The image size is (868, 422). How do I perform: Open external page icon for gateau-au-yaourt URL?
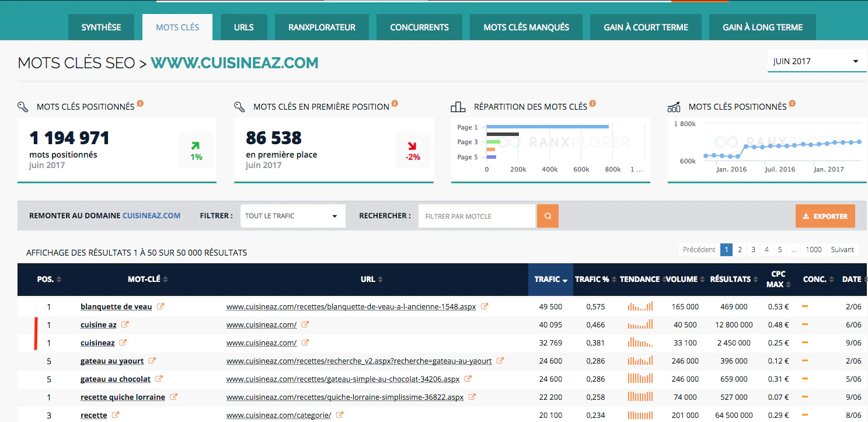[x=500, y=361]
